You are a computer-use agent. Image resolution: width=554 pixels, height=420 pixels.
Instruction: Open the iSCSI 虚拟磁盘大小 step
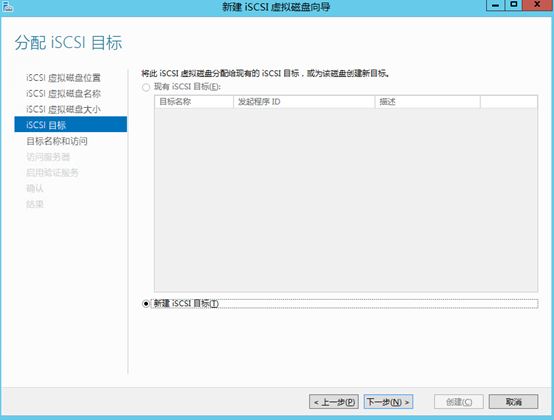point(63,110)
